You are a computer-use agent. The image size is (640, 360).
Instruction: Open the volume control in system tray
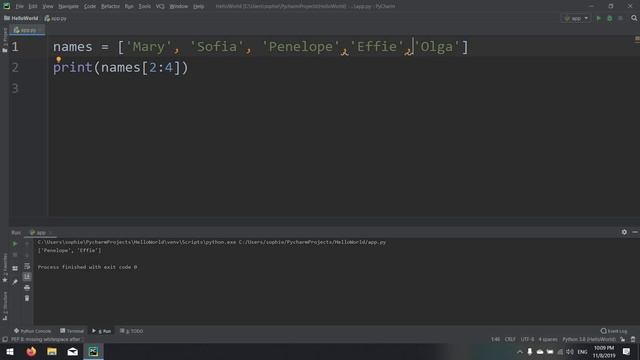click(570, 352)
